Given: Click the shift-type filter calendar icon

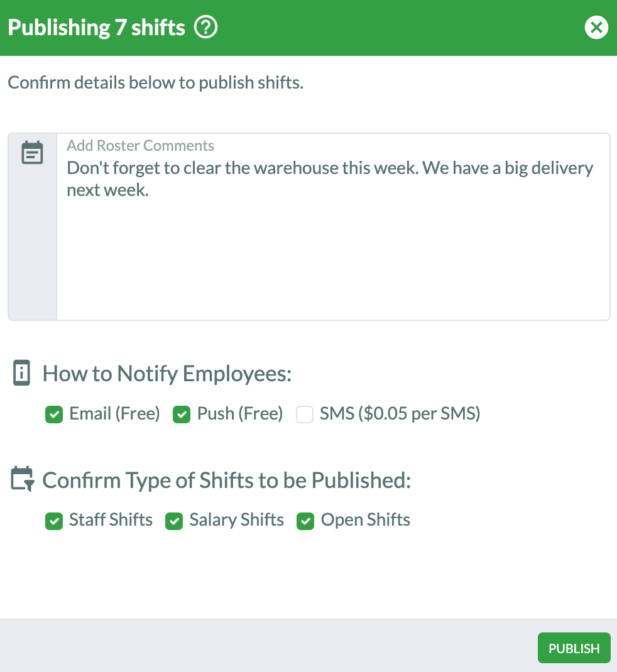Looking at the screenshot, I should point(21,479).
